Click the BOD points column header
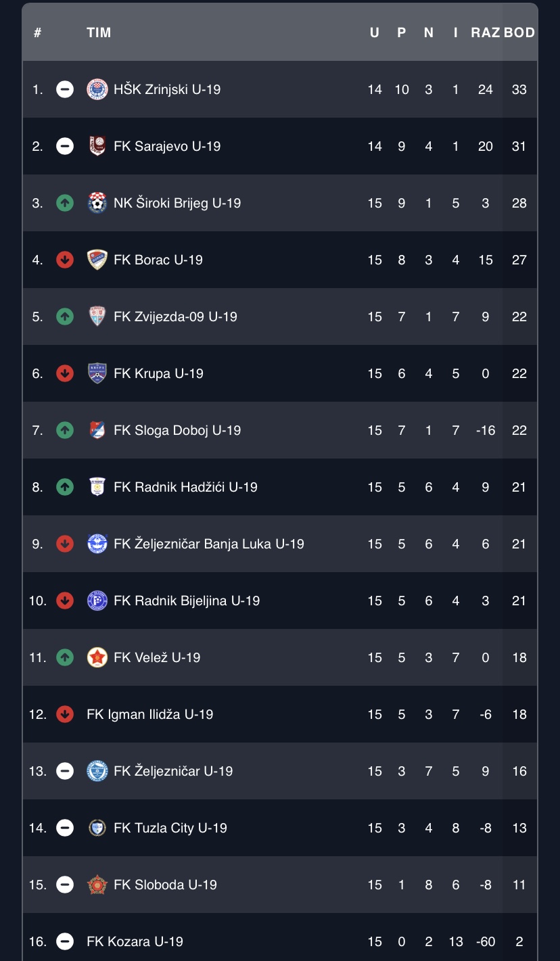The height and width of the screenshot is (961, 560). pyautogui.click(x=519, y=32)
